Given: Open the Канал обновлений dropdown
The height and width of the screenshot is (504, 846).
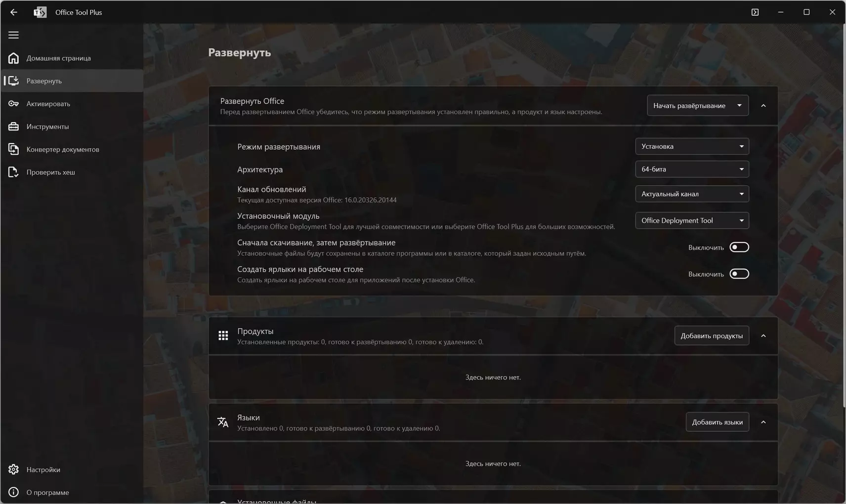Looking at the screenshot, I should pos(692,194).
